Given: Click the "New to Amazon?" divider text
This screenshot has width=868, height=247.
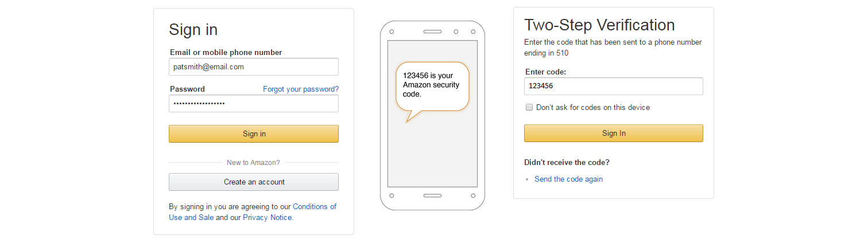Looking at the screenshot, I should coord(253,163).
